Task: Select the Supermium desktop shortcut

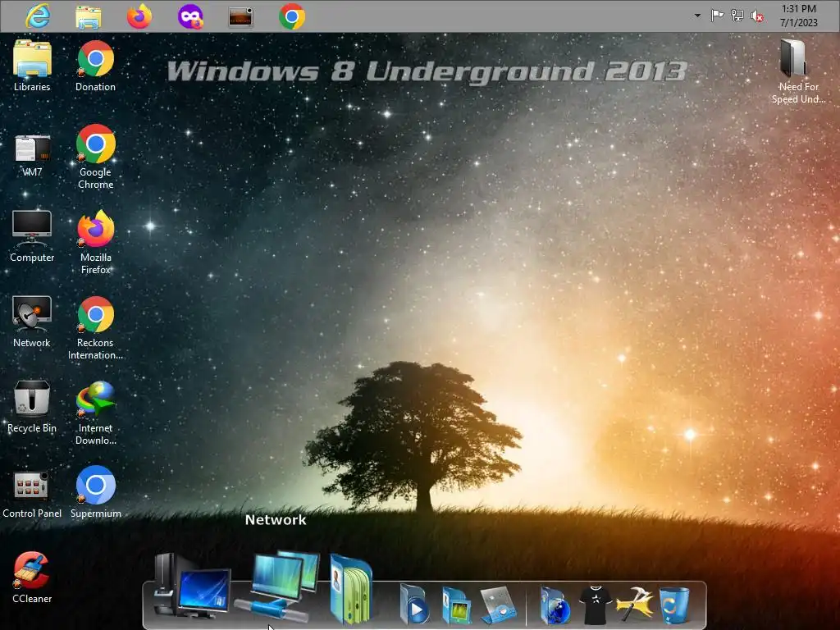Action: 95,492
